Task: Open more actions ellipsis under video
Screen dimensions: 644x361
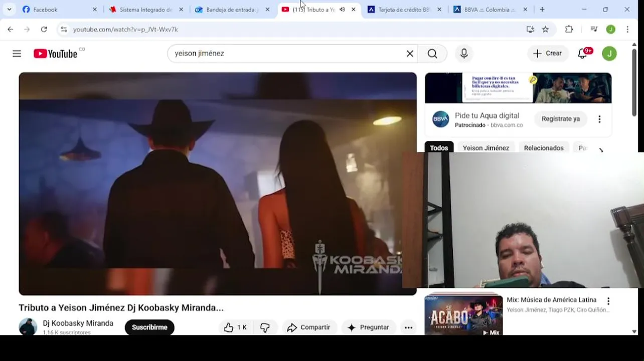Action: [408, 327]
